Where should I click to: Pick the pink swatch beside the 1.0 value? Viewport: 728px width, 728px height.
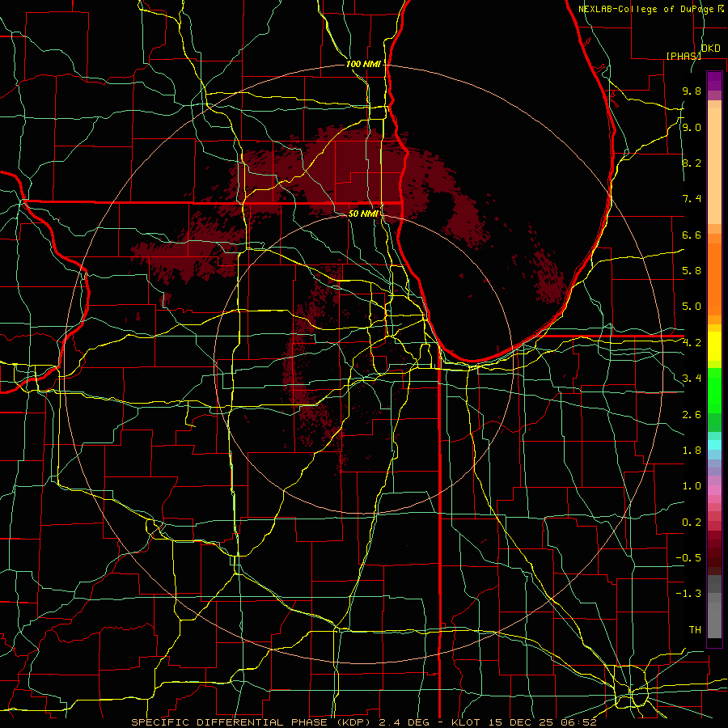coord(714,490)
